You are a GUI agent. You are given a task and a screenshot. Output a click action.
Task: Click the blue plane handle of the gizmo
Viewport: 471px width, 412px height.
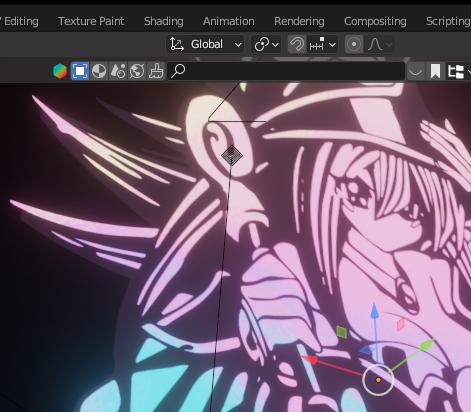(367, 350)
